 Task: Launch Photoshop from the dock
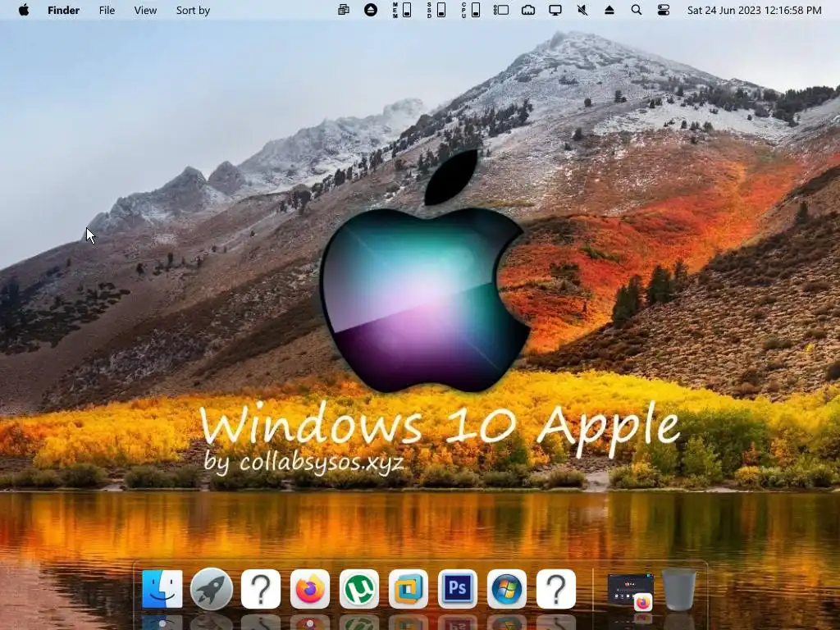tap(458, 589)
